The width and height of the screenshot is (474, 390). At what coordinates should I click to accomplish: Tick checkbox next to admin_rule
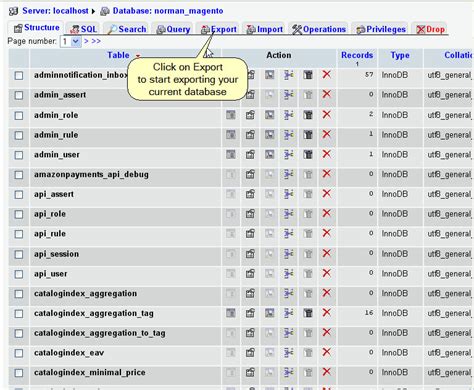pos(19,135)
